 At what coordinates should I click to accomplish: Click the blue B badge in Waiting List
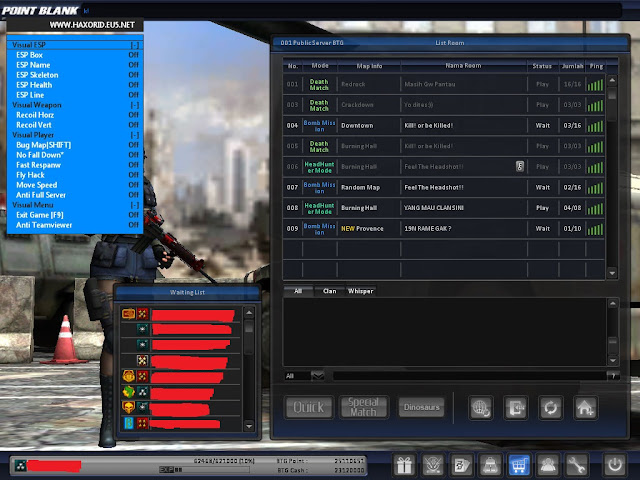pos(128,423)
